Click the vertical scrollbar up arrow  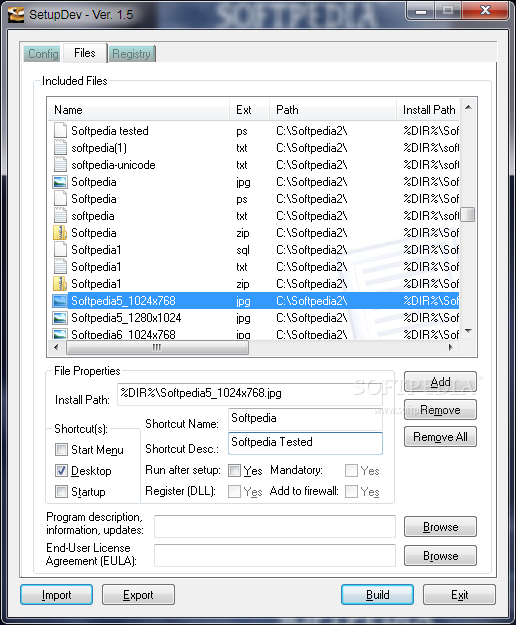[468, 107]
